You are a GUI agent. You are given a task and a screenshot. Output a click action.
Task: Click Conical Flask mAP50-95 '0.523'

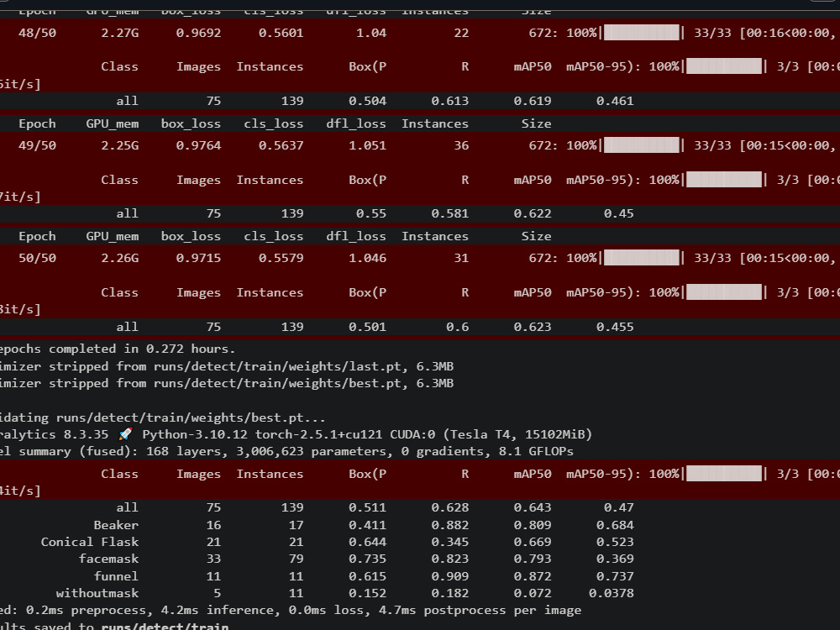615,542
